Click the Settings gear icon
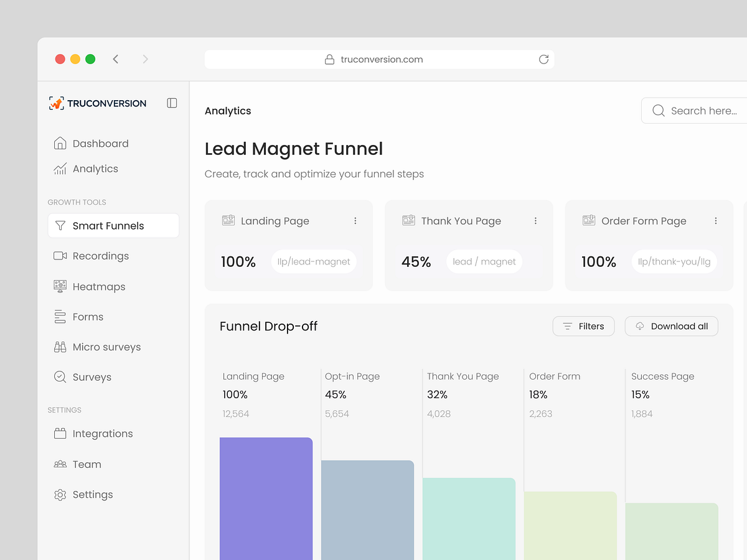 60,495
